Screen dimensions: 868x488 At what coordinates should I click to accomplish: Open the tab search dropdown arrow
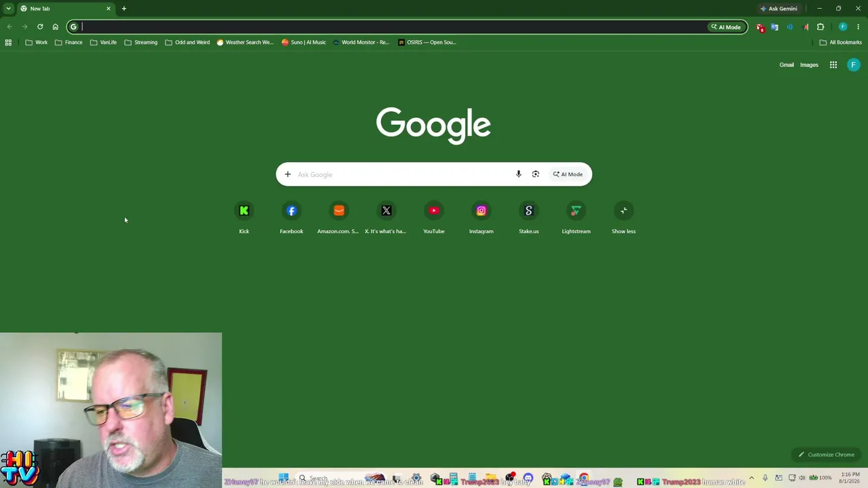8,9
